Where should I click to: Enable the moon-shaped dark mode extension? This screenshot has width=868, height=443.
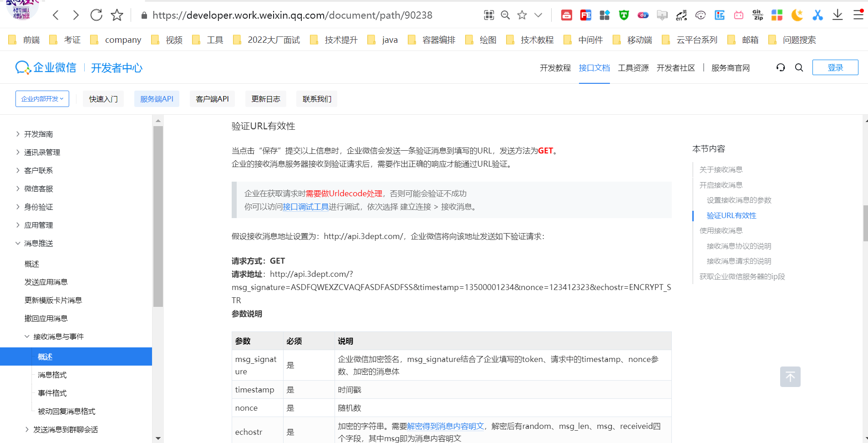coord(797,15)
